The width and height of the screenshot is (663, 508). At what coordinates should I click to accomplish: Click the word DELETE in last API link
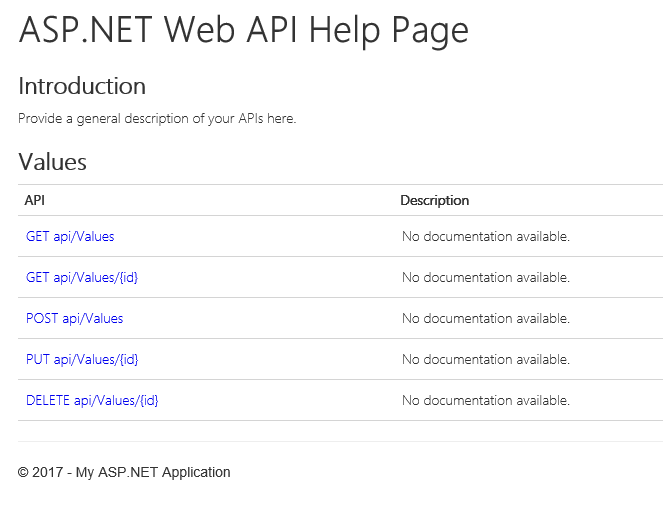click(x=48, y=401)
